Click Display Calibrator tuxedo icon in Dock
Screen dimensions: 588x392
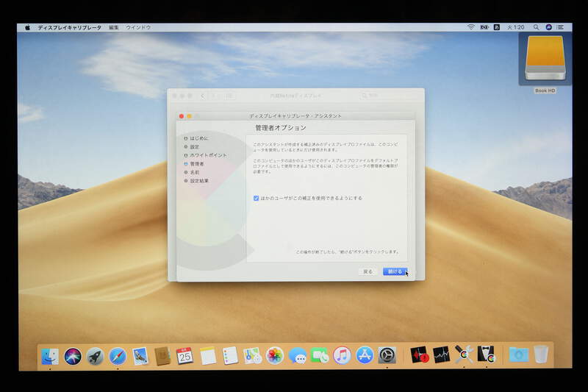tap(487, 354)
